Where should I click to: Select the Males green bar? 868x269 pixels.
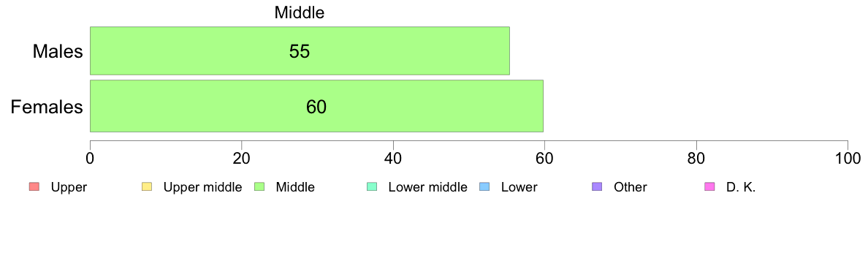300,50
